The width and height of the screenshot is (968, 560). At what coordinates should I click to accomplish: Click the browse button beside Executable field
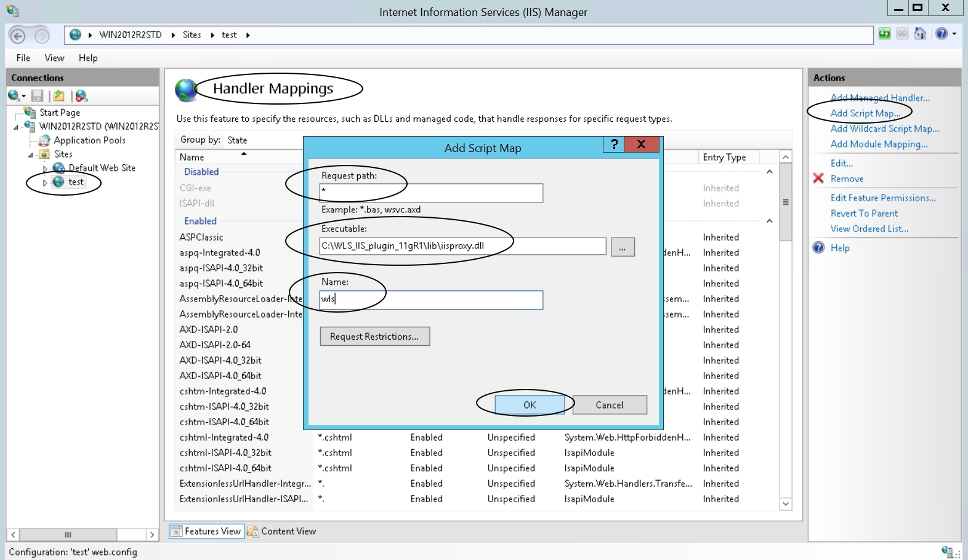point(623,247)
